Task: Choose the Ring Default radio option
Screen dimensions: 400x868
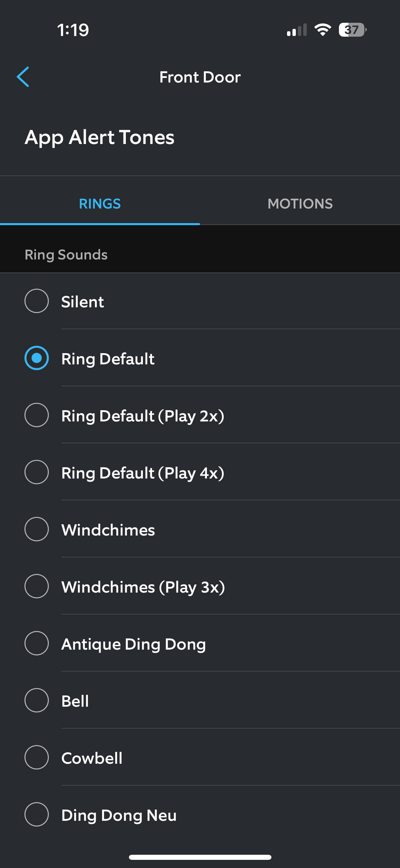Action: point(37,358)
